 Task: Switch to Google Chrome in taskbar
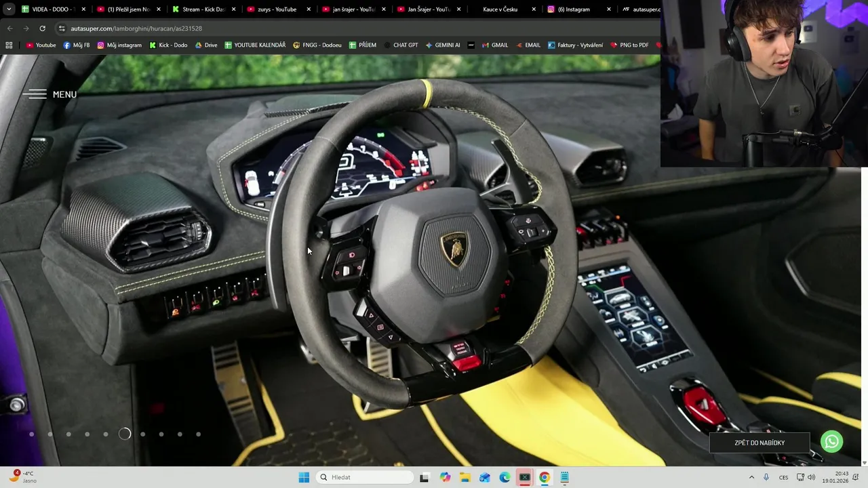pyautogui.click(x=545, y=477)
